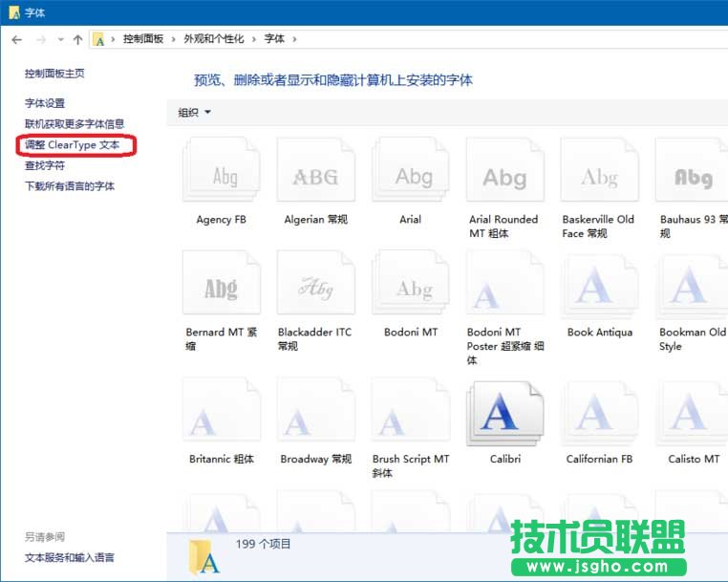Image resolution: width=728 pixels, height=582 pixels.
Task: Select the Calibri font family icon
Action: (x=505, y=413)
